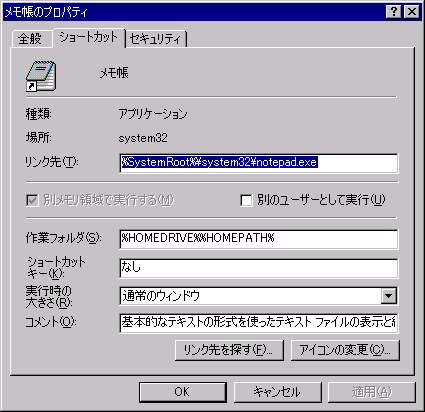
Task: Click the question mark help button
Action: pos(394,12)
